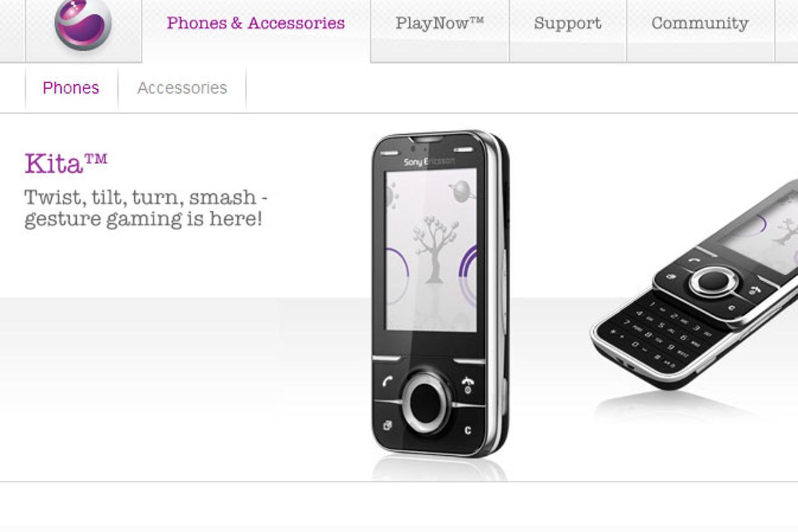Image resolution: width=798 pixels, height=532 pixels.
Task: Click the end call key on upright phone
Action: pyautogui.click(x=467, y=383)
